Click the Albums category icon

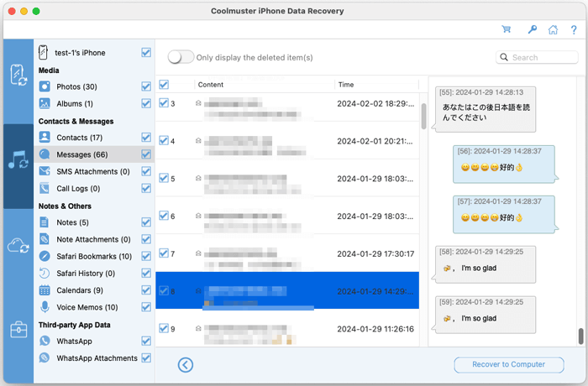tap(45, 103)
